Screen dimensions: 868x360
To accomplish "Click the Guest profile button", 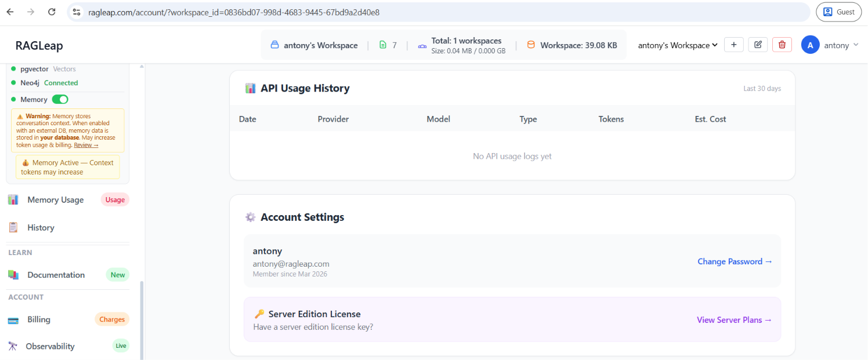I will tap(838, 12).
